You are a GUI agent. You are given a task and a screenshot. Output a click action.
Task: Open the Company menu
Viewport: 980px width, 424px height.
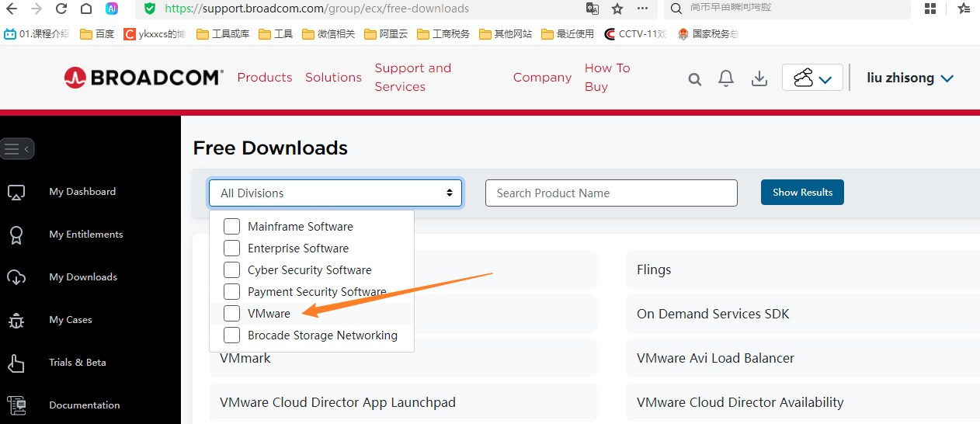(542, 78)
